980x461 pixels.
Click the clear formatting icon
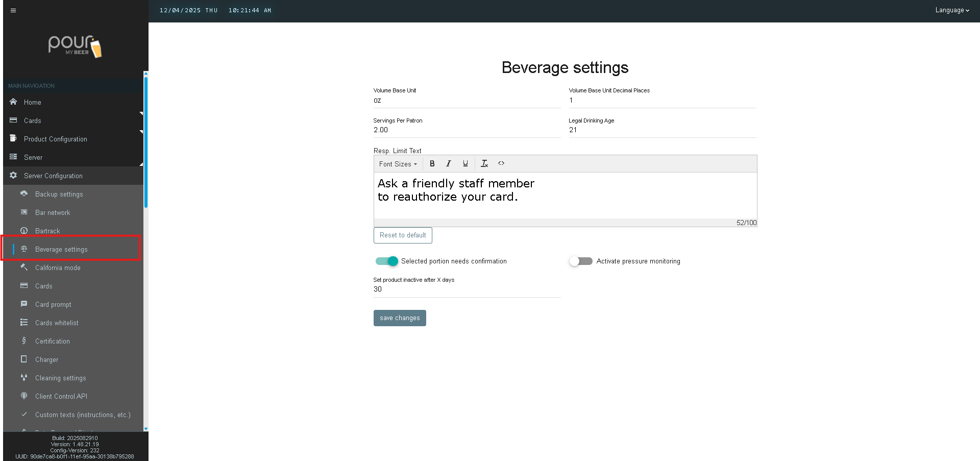(484, 164)
